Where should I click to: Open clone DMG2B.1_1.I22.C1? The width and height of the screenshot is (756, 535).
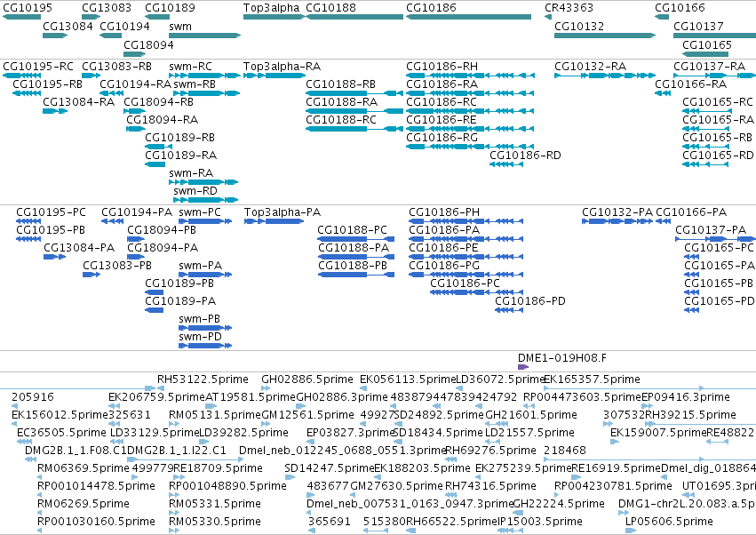177,450
